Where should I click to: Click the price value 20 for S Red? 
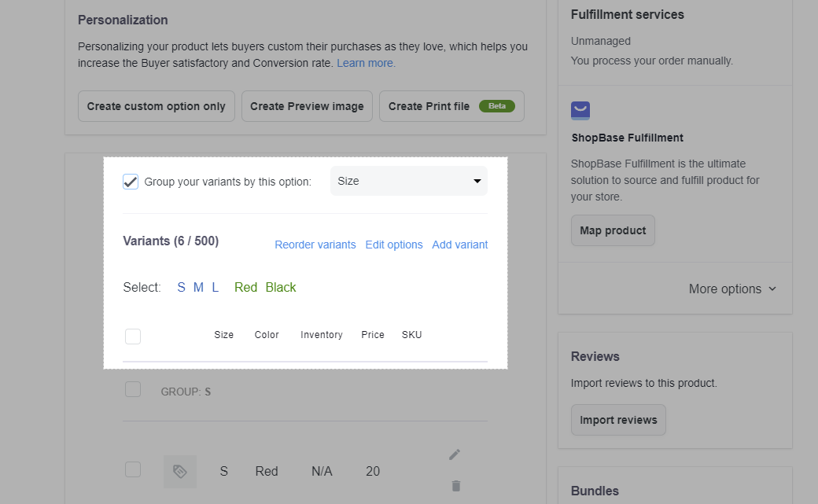pyautogui.click(x=373, y=471)
